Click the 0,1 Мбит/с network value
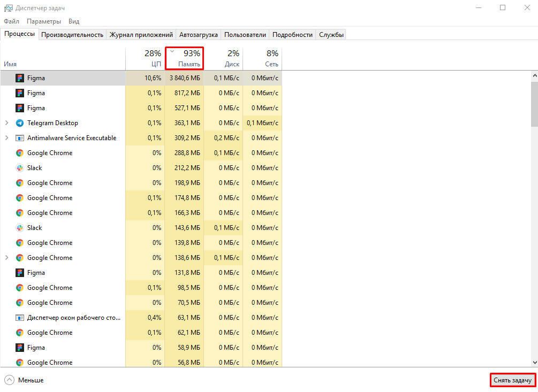 tap(262, 123)
